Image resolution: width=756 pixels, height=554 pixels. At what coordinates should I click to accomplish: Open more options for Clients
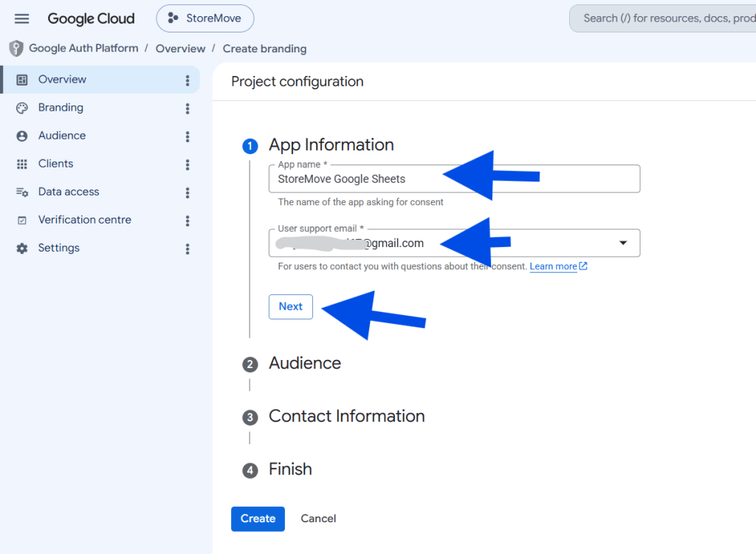point(188,165)
